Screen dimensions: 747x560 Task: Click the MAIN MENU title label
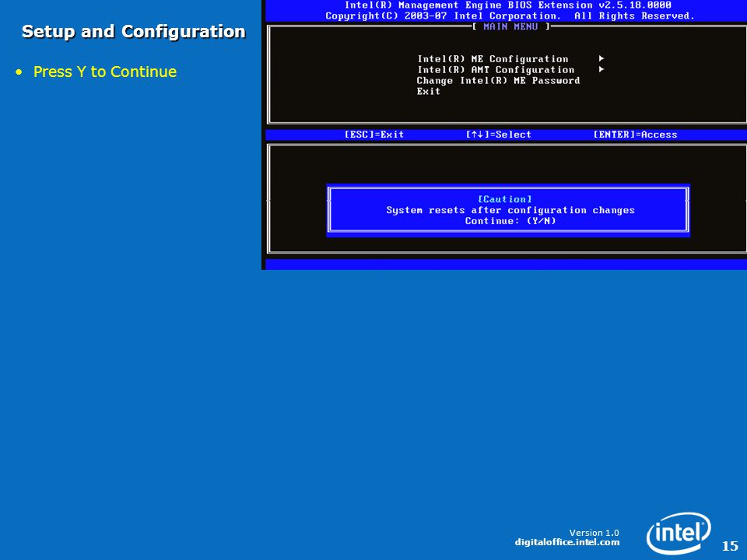[510, 26]
